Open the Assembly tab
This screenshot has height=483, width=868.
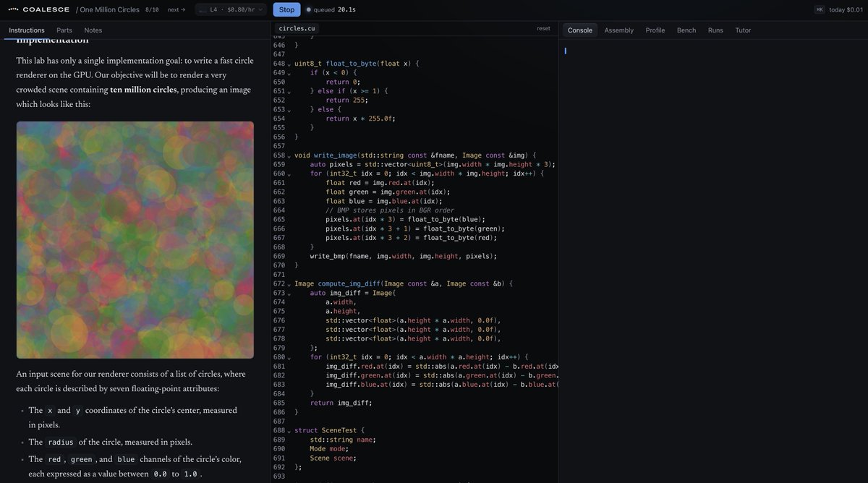coord(619,30)
